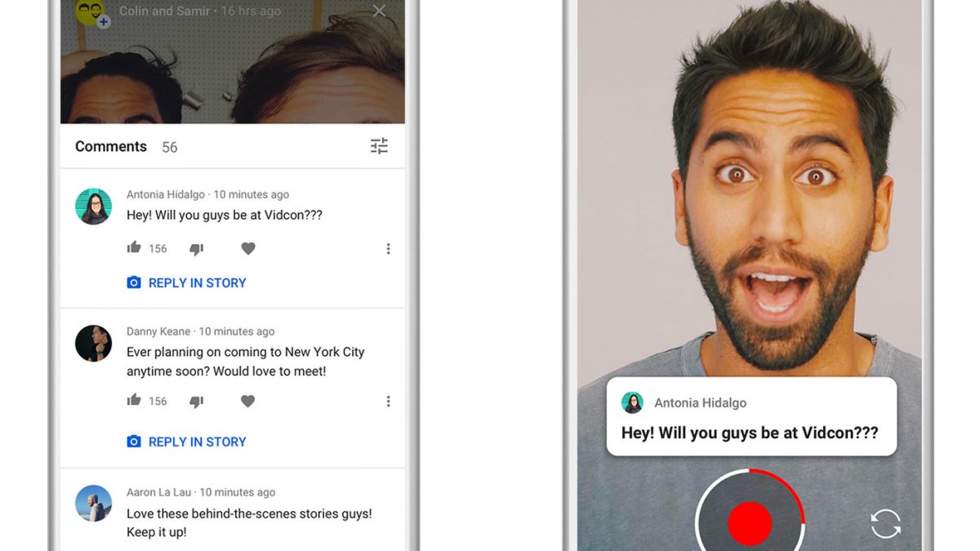Image resolution: width=980 pixels, height=551 pixels.
Task: Dislike Danny Keane's comment
Action: coord(196,402)
